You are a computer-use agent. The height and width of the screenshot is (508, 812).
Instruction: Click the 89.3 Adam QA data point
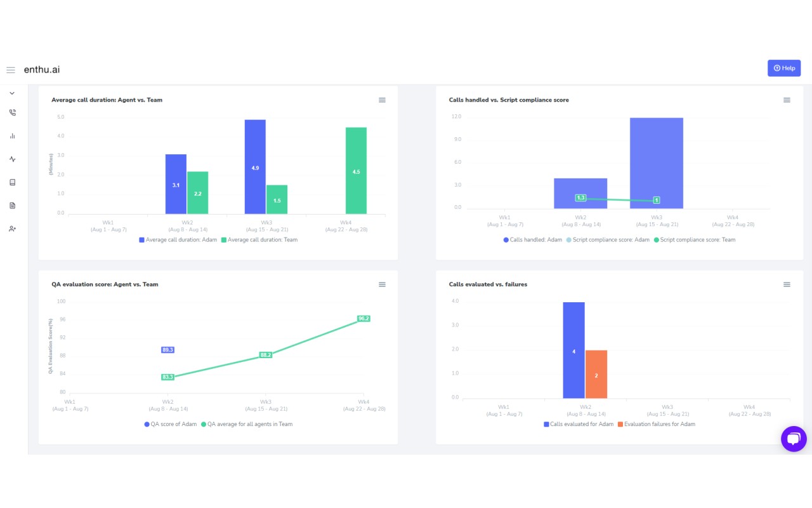point(167,350)
